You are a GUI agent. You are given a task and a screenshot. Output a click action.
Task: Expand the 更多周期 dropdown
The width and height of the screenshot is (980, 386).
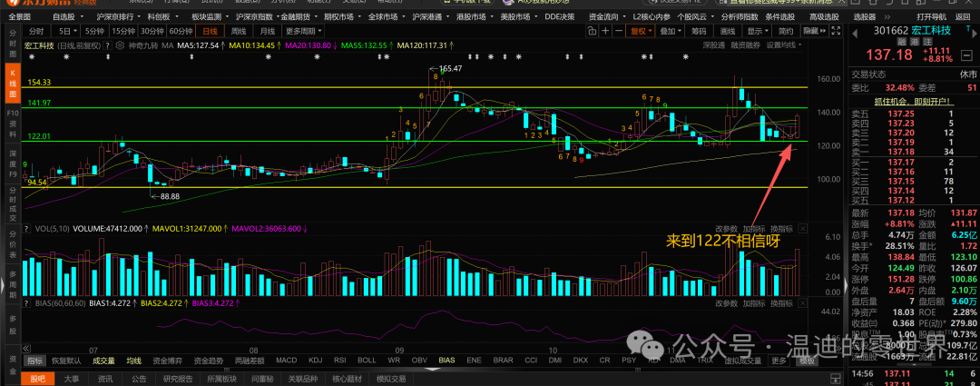[303, 31]
